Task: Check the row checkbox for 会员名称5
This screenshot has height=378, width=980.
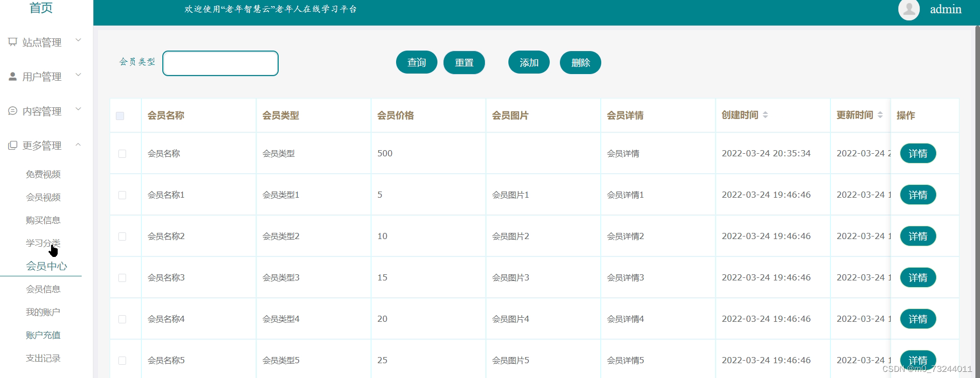Action: [x=122, y=361]
